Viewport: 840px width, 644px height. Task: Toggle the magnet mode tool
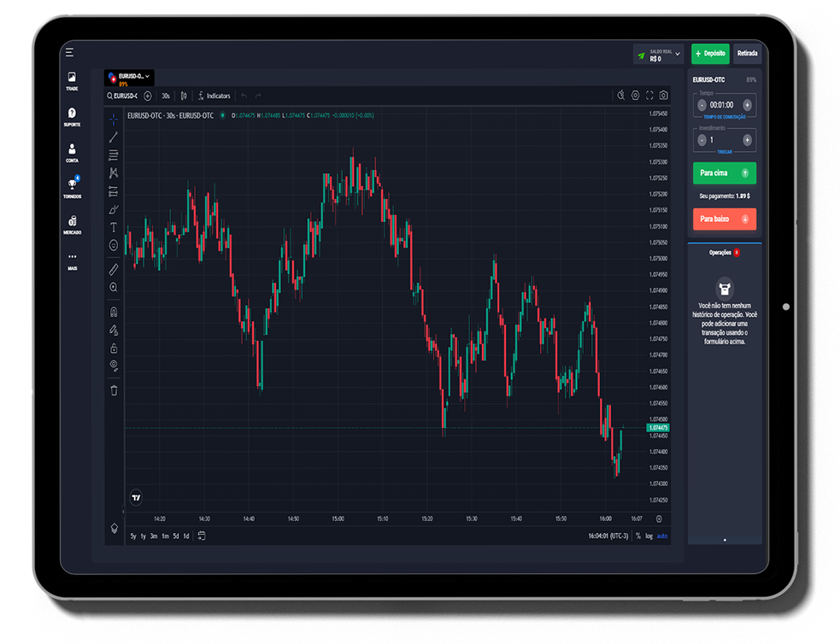[114, 311]
